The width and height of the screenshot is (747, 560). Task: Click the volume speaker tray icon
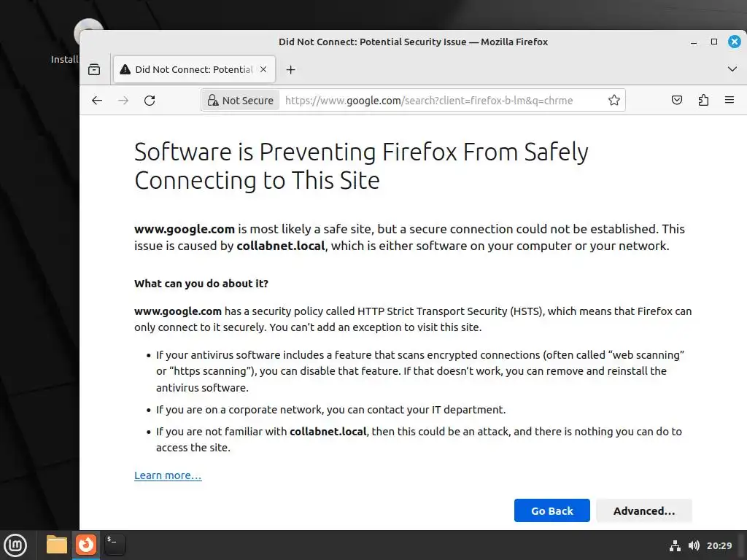click(694, 545)
